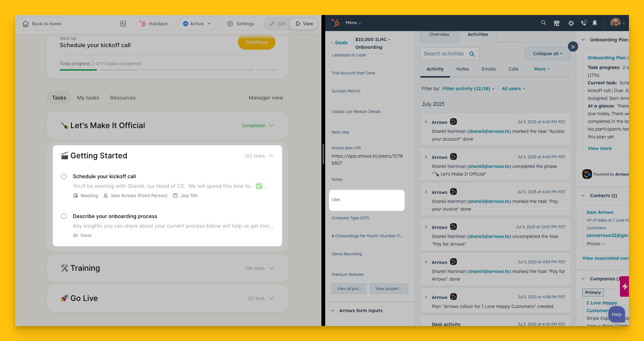This screenshot has height=341, width=644.
Task: Click Arrows icon on 'Access your account' activity
Action: [453, 122]
